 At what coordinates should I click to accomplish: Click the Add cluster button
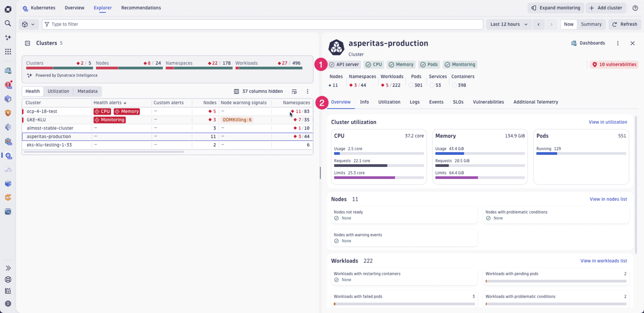tap(606, 8)
